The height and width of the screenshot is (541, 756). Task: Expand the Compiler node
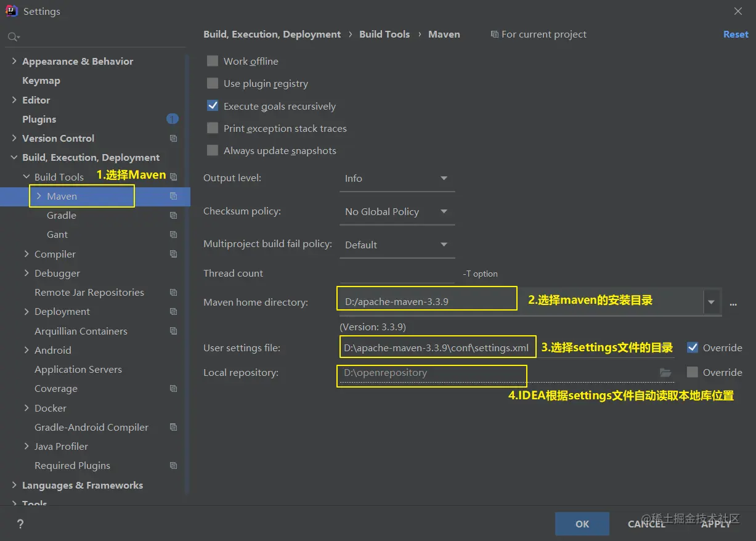26,254
